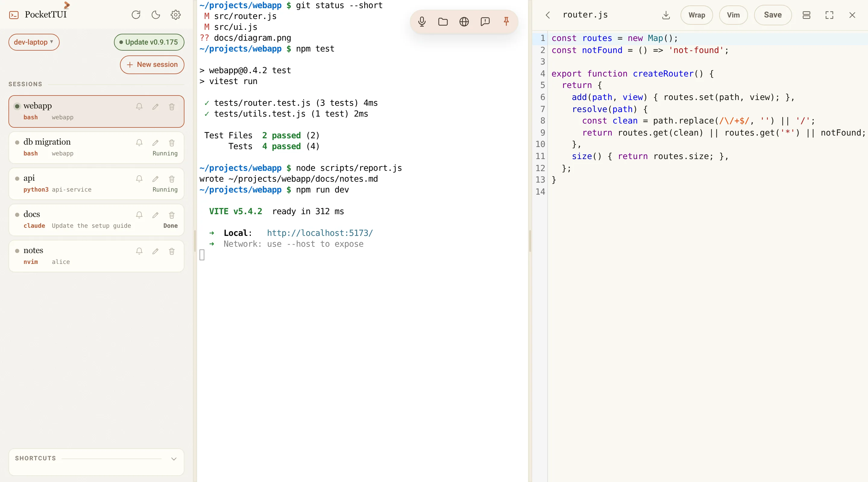Click the Running status of api session
868x482 pixels.
(165, 189)
